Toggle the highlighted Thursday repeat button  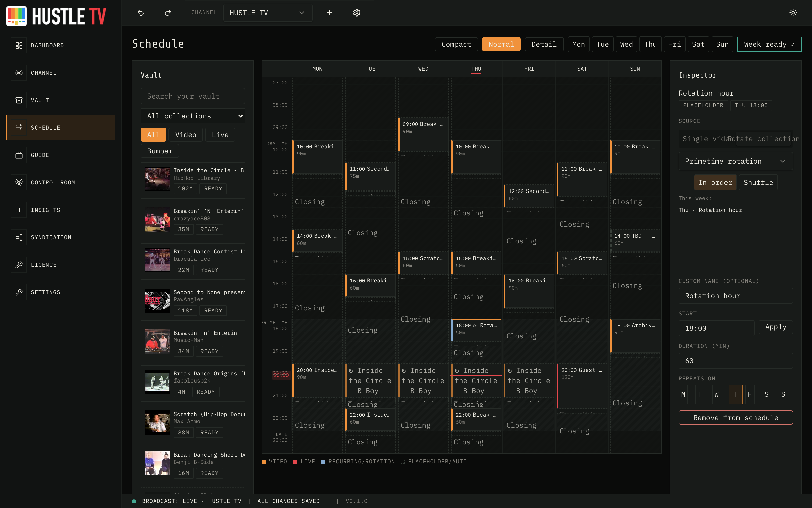736,394
